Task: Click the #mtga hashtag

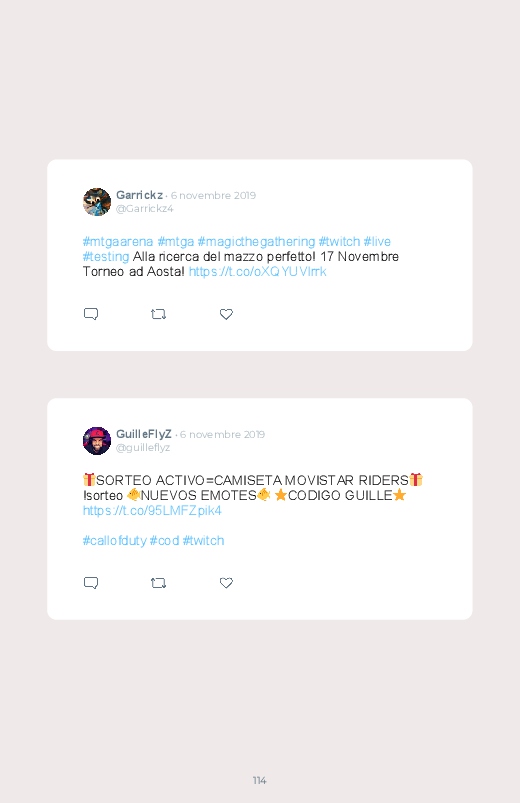Action: tap(176, 241)
